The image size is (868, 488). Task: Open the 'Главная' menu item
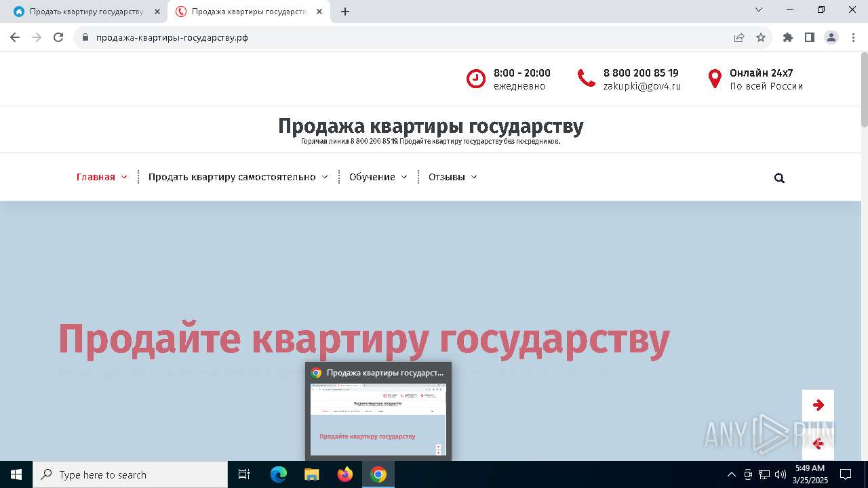pyautogui.click(x=96, y=177)
